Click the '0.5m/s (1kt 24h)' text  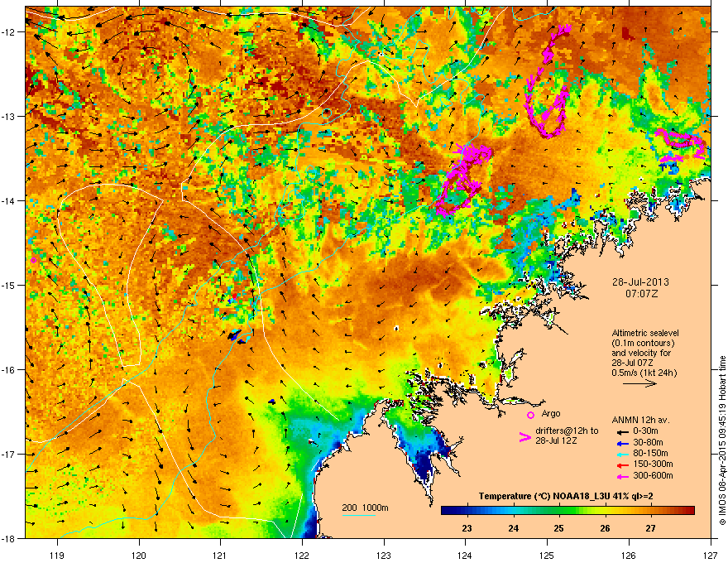coord(644,373)
